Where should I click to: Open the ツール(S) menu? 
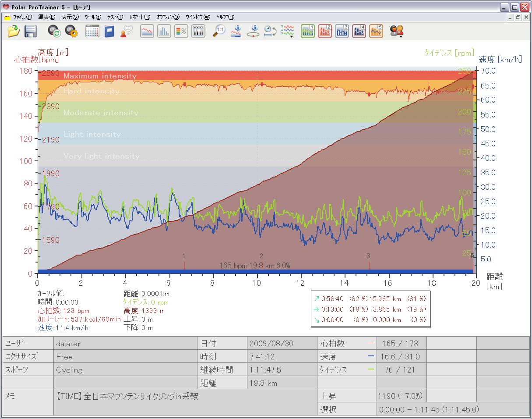tap(93, 17)
